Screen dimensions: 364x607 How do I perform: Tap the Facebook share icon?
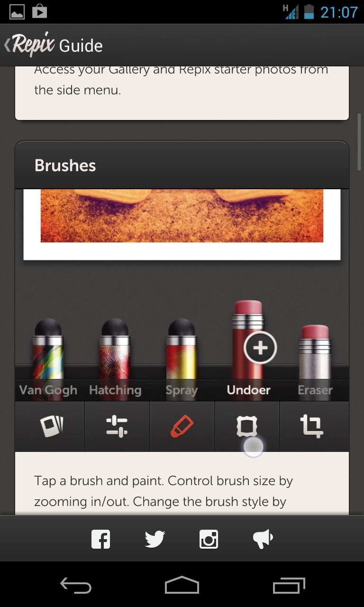click(100, 539)
